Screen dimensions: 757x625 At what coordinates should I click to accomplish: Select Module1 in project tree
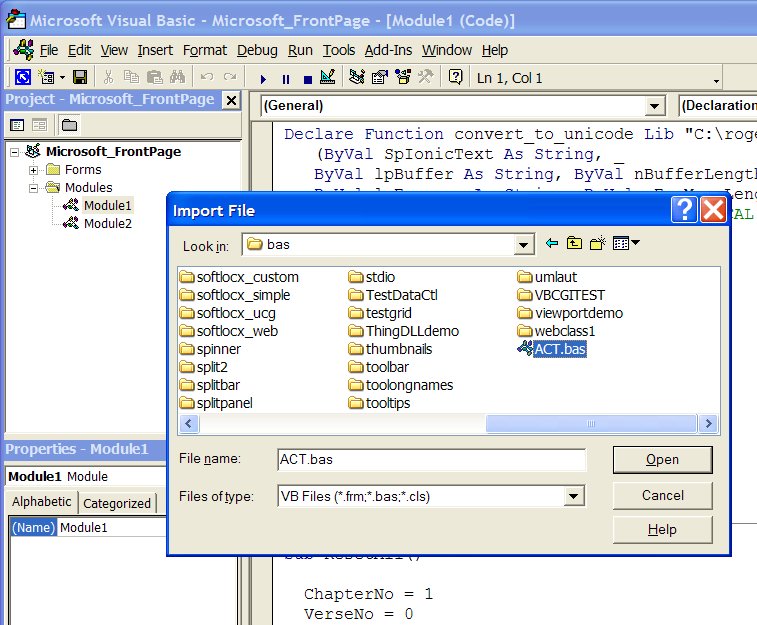pos(107,206)
